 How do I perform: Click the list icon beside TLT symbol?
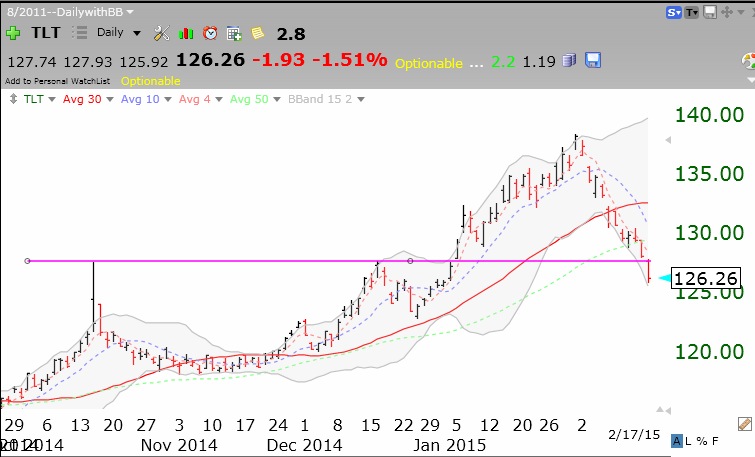tap(81, 32)
